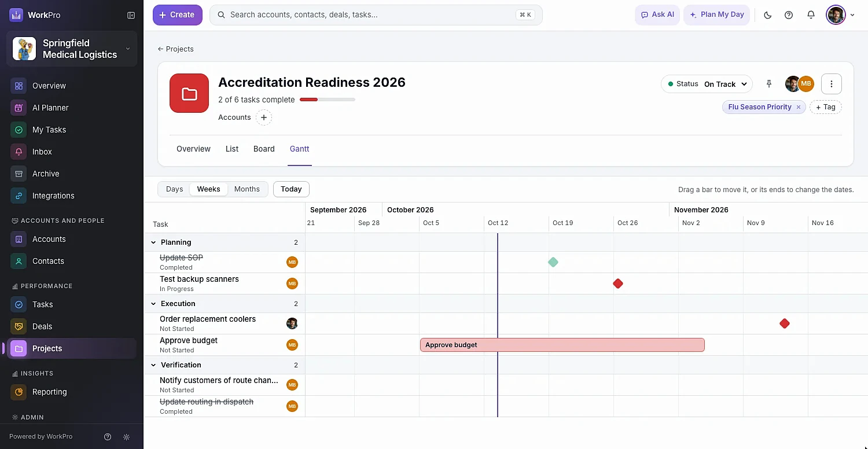Collapse the sidebar panel icon
The image size is (868, 449).
coord(131,15)
